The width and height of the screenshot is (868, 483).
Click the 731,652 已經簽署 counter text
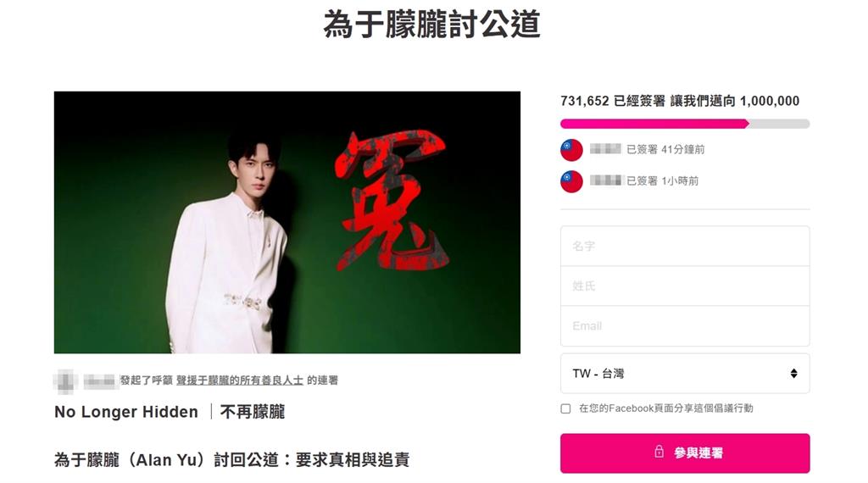tap(613, 101)
